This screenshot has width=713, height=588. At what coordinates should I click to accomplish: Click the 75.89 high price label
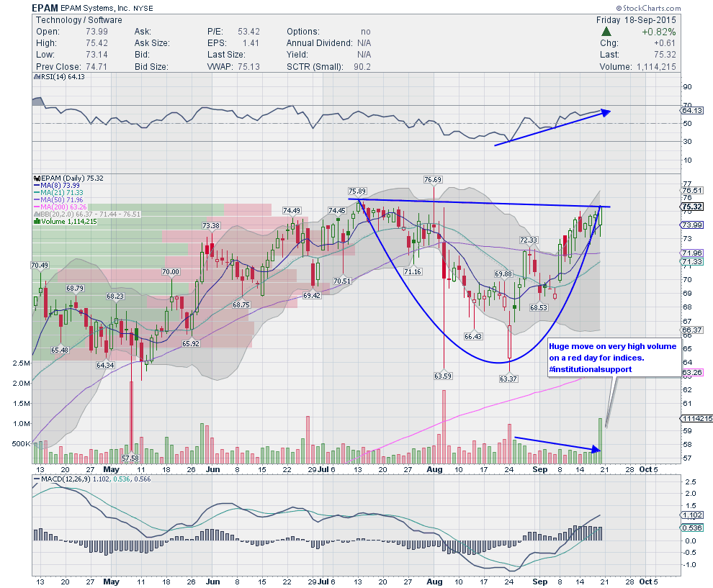(x=357, y=191)
